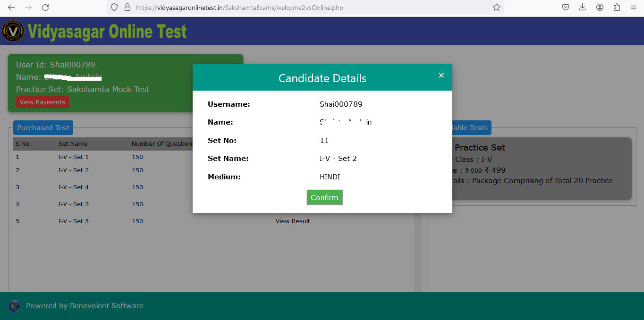The height and width of the screenshot is (320, 644).
Task: Close the Candidate Details dialog
Action: pyautogui.click(x=441, y=76)
